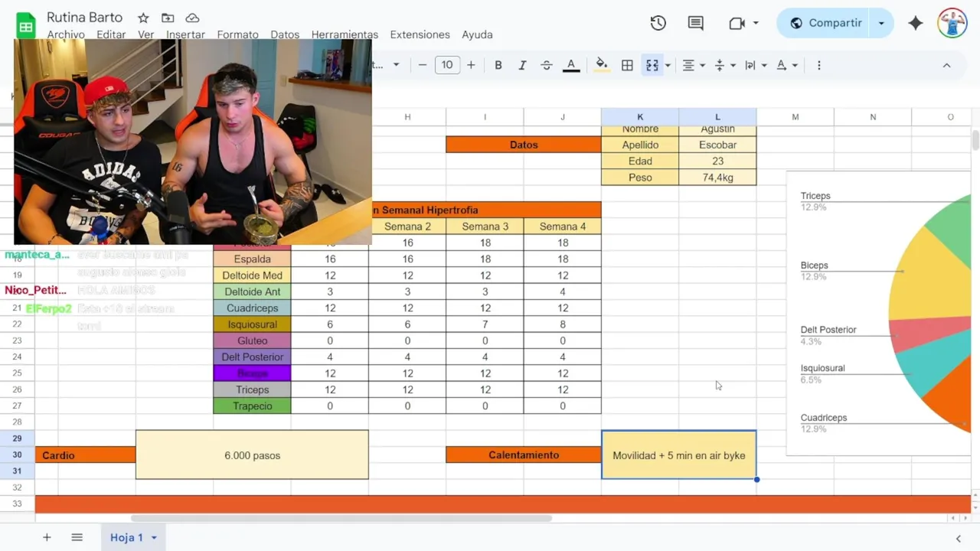The width and height of the screenshot is (980, 551).
Task: Start a Meet call camera icon
Action: [737, 23]
